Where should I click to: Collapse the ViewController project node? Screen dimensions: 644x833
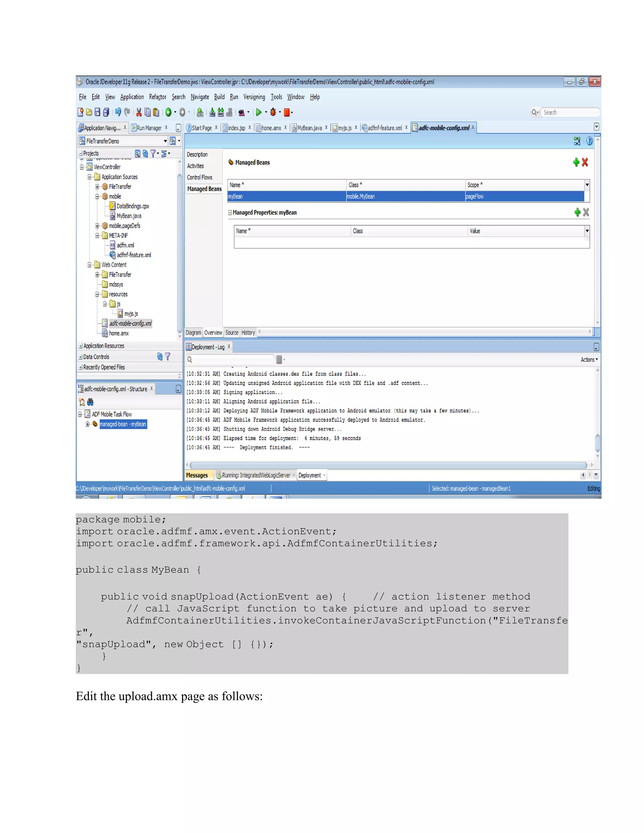coord(82,167)
